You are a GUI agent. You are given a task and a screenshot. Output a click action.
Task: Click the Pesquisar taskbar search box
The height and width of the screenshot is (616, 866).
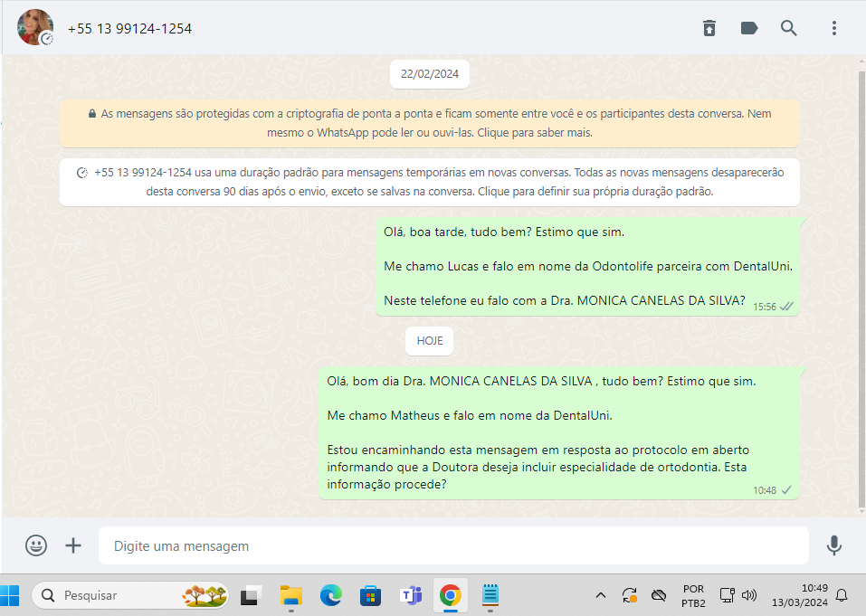click(x=130, y=595)
